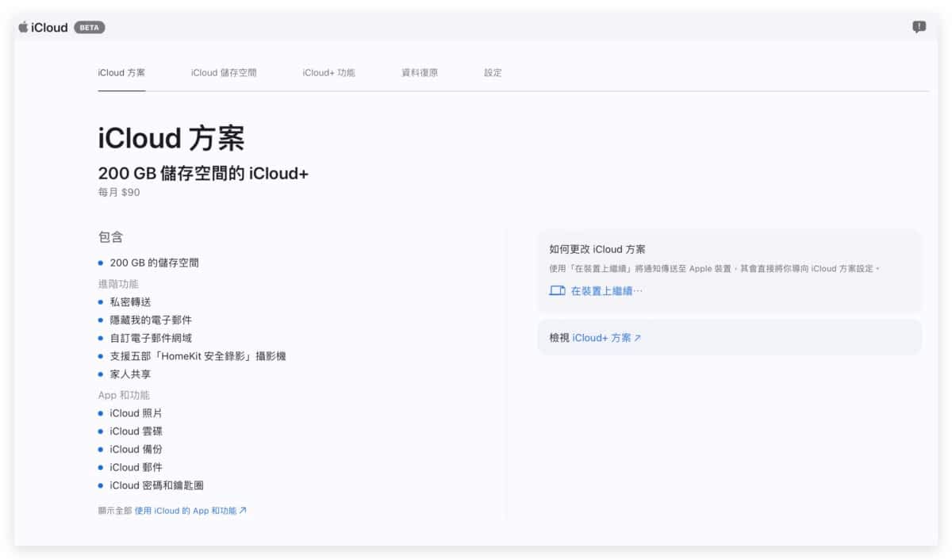Open the iCloud+ 功能 tab
Screen dimensions: 952x560
328,72
